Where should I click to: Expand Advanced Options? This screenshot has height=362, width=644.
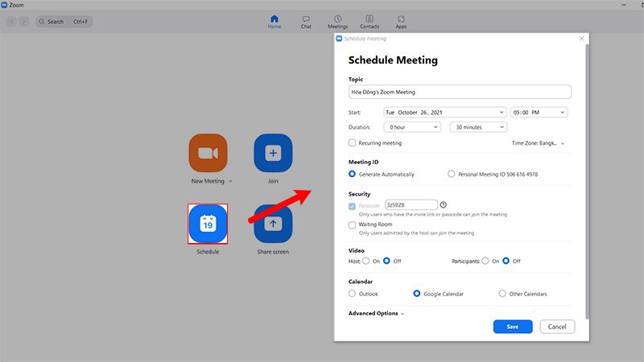376,313
